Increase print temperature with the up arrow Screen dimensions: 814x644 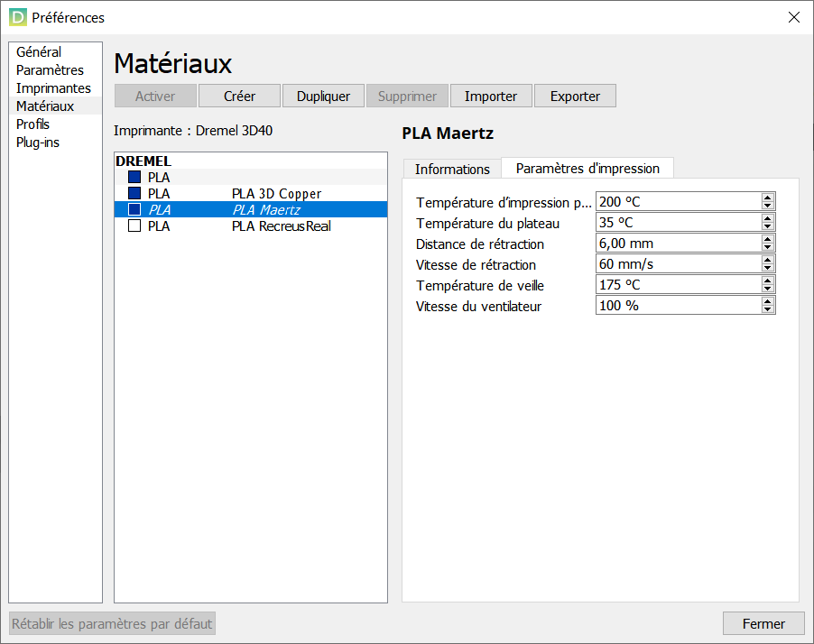[768, 198]
